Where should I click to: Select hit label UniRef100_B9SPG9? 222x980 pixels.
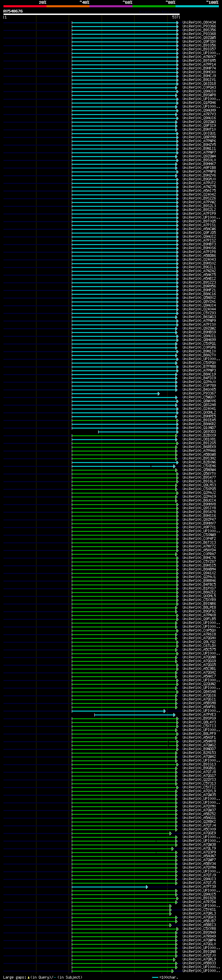[199, 719]
